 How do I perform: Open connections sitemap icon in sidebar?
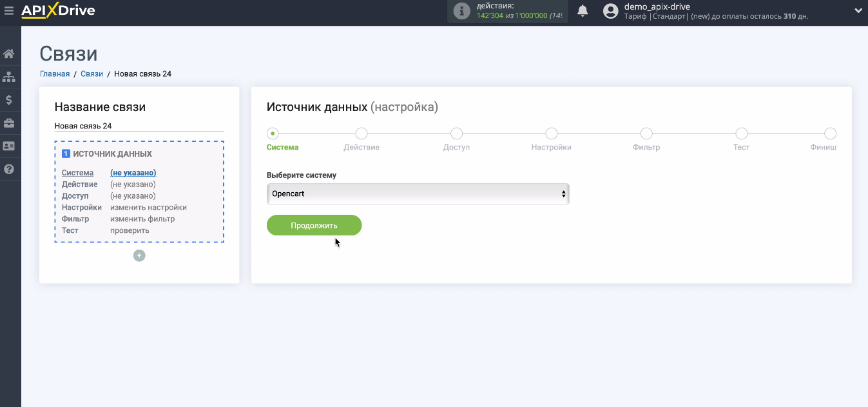(x=9, y=77)
